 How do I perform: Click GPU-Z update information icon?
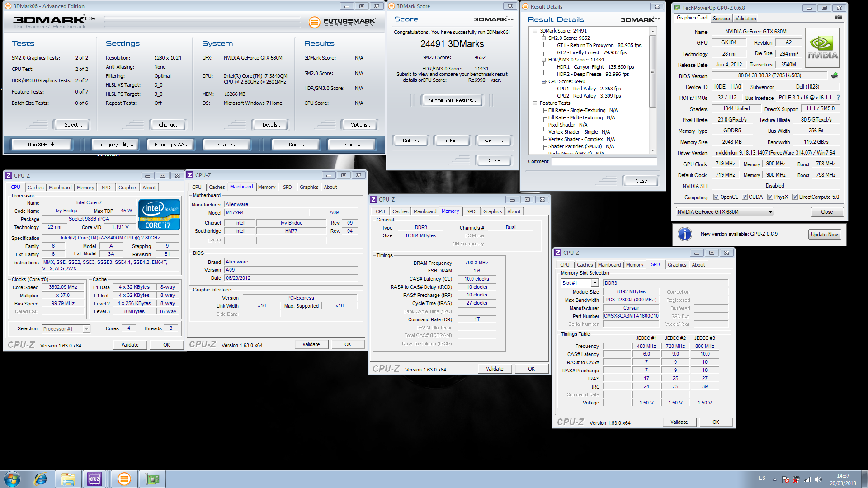(684, 234)
